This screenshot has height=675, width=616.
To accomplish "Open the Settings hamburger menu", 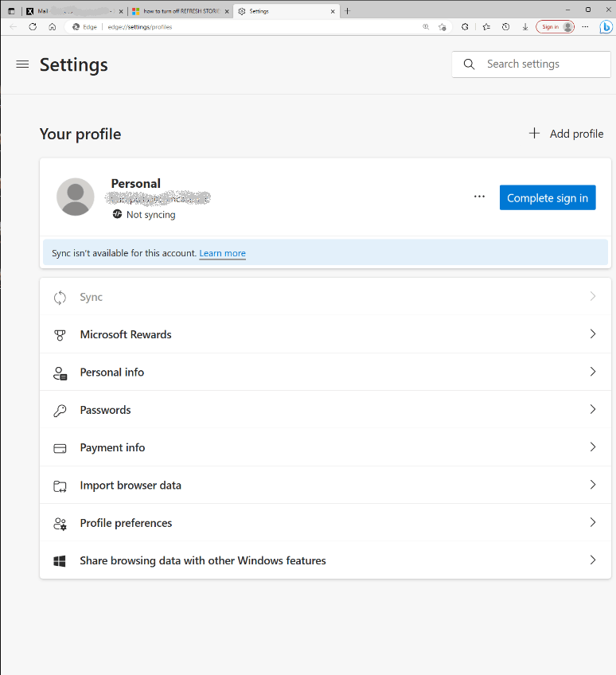I will click(x=22, y=64).
